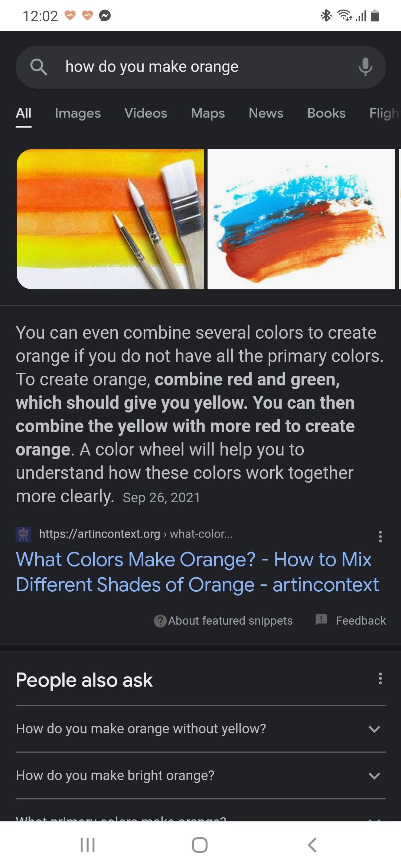
Task: Open the recent apps button
Action: pyautogui.click(x=88, y=845)
